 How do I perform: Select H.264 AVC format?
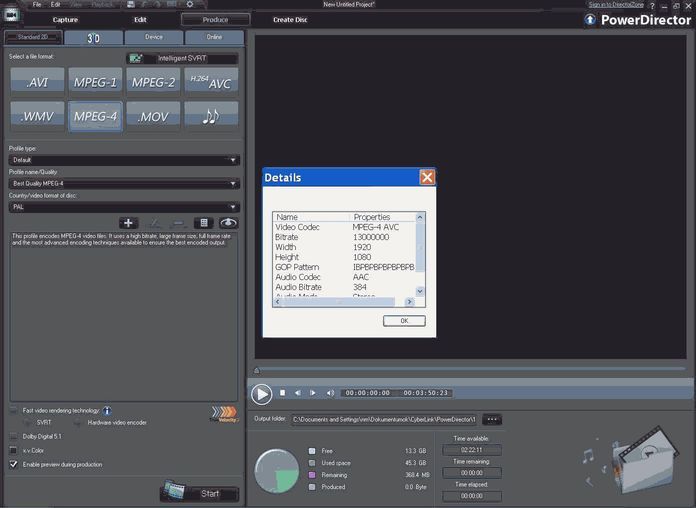click(211, 82)
